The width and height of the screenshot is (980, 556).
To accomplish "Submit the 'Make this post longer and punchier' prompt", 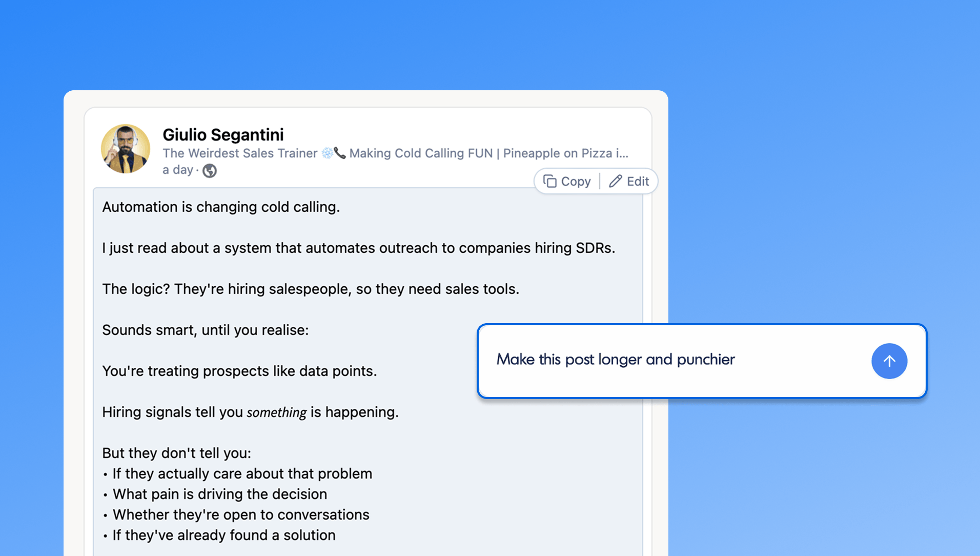I will (x=889, y=361).
